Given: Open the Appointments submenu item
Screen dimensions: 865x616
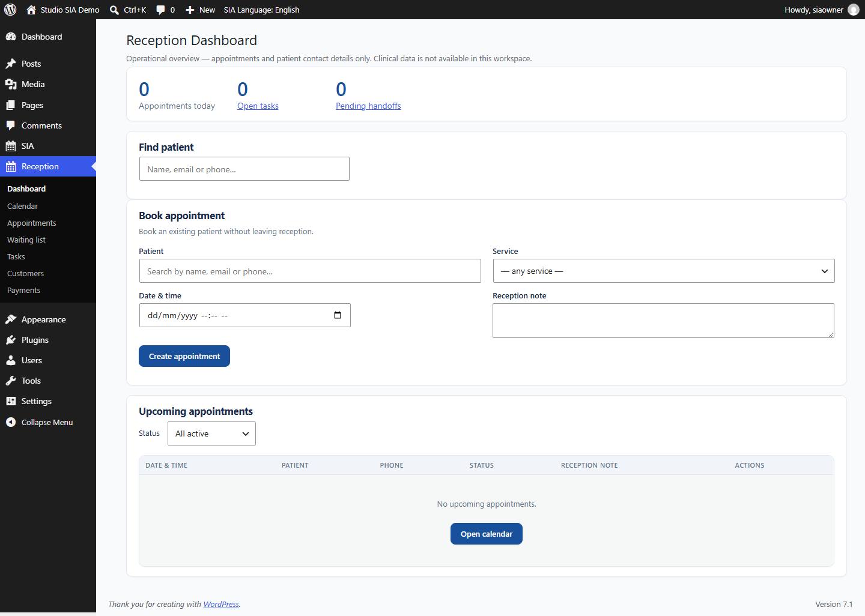Looking at the screenshot, I should [31, 223].
